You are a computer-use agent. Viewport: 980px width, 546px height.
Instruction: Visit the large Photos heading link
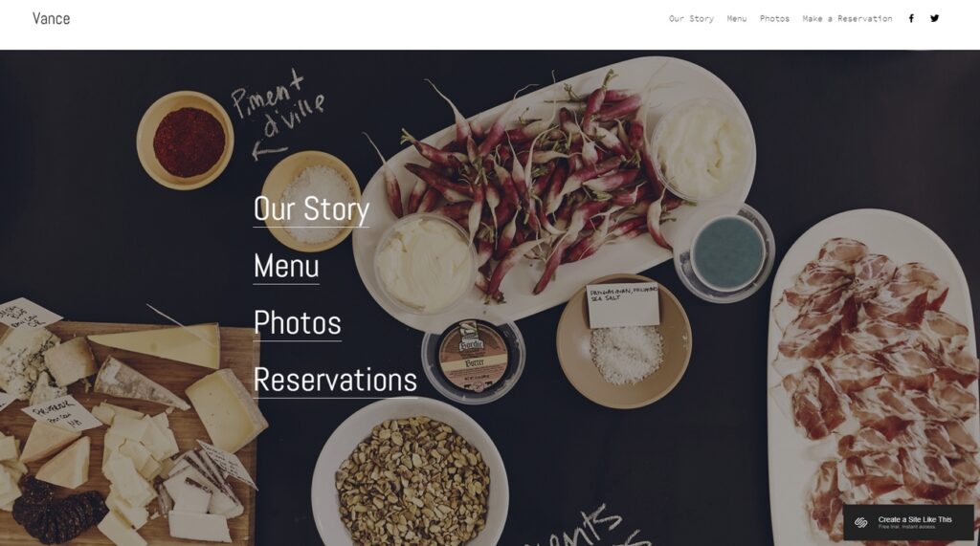(298, 323)
